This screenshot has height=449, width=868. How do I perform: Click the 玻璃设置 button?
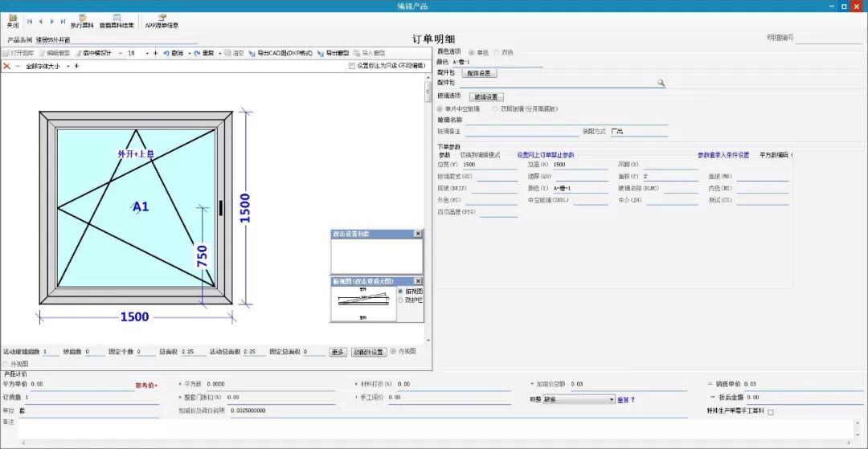tap(485, 96)
